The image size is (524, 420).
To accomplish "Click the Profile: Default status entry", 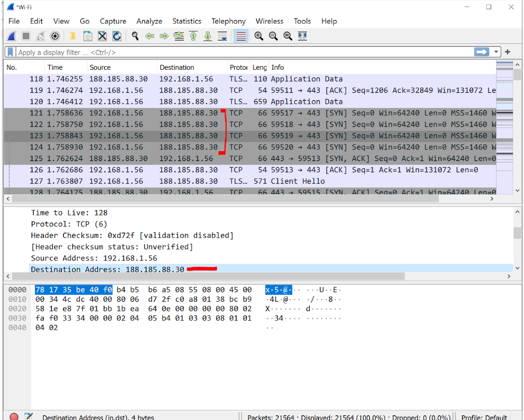I will 484,417.
